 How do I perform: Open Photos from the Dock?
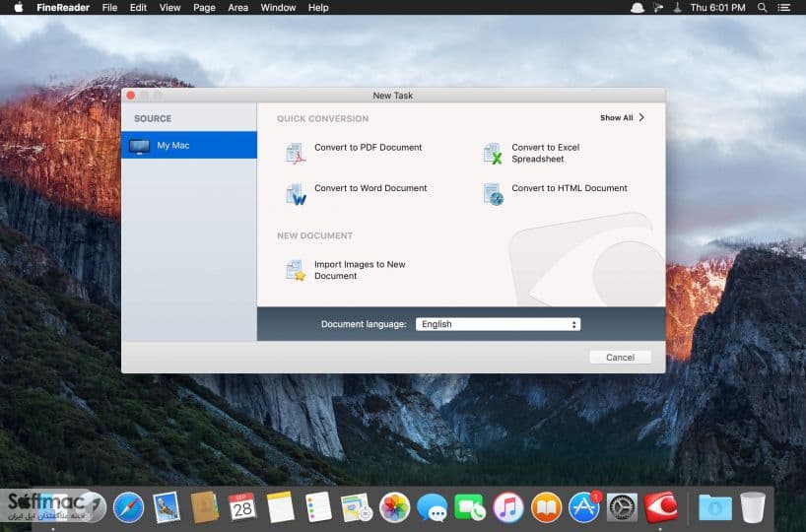394,507
